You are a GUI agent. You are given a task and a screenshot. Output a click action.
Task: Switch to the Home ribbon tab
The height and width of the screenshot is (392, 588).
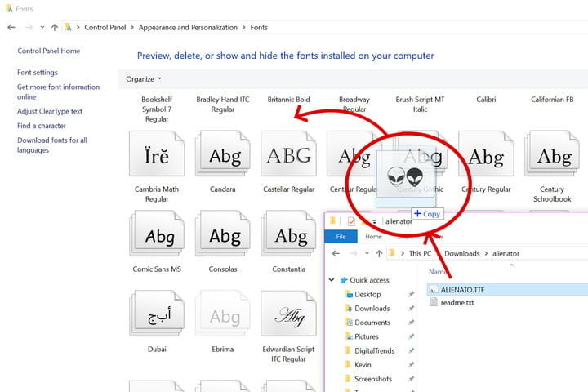pos(373,236)
